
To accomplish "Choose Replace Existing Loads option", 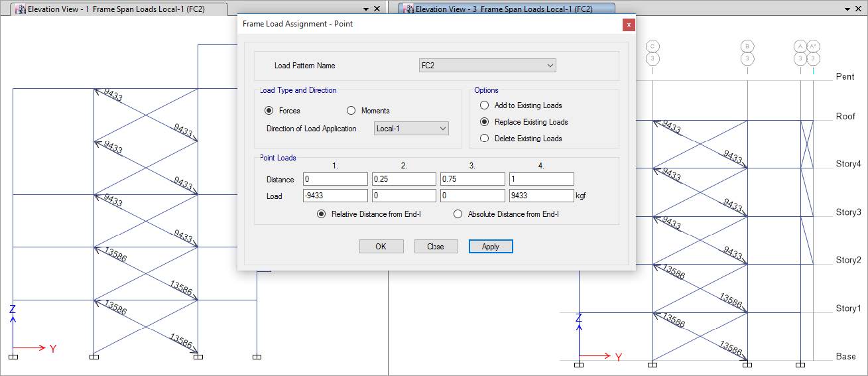I will (485, 122).
